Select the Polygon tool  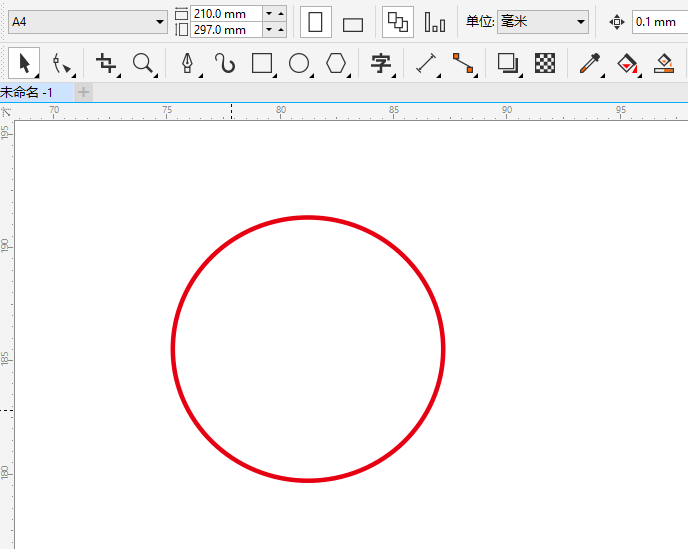pos(336,63)
